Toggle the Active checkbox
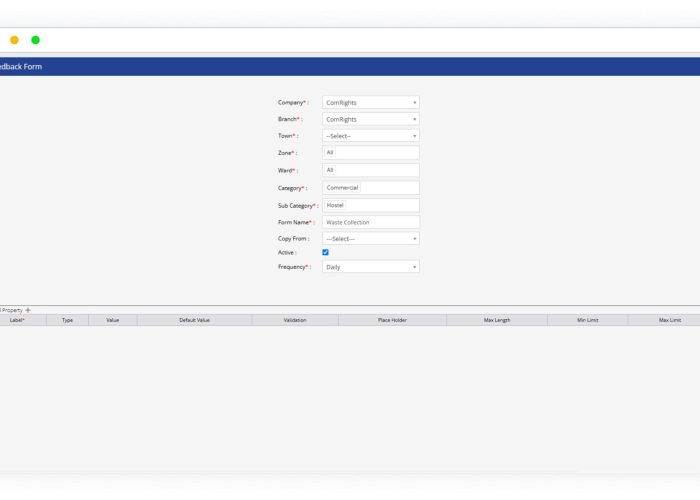700x500 pixels. [325, 252]
